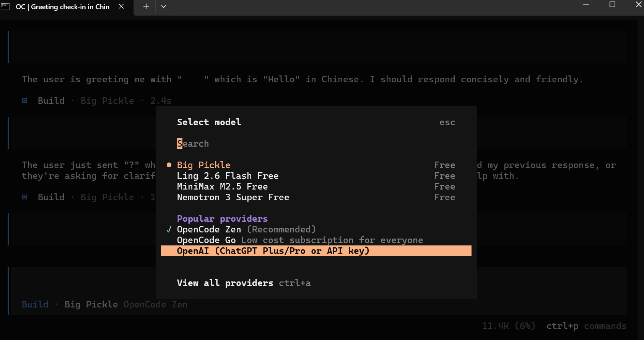This screenshot has height=340, width=644.
Task: Click the green checkmark beside OpenCode Zen
Action: click(x=169, y=229)
